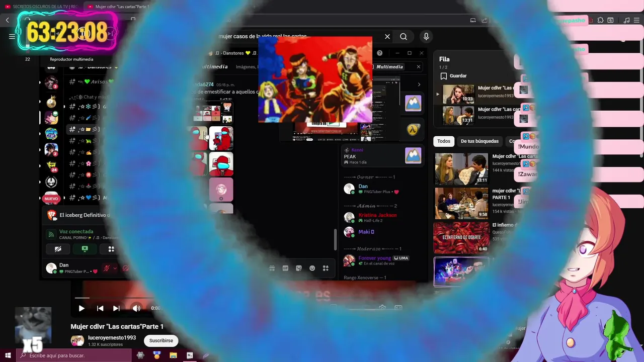
Task: Open the luceroyernesto1993 channel avatar
Action: (x=77, y=341)
